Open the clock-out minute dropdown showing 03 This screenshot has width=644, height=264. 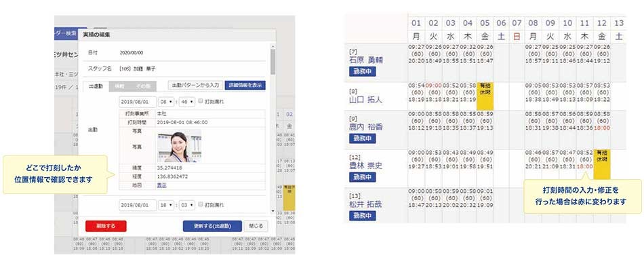[187, 205]
